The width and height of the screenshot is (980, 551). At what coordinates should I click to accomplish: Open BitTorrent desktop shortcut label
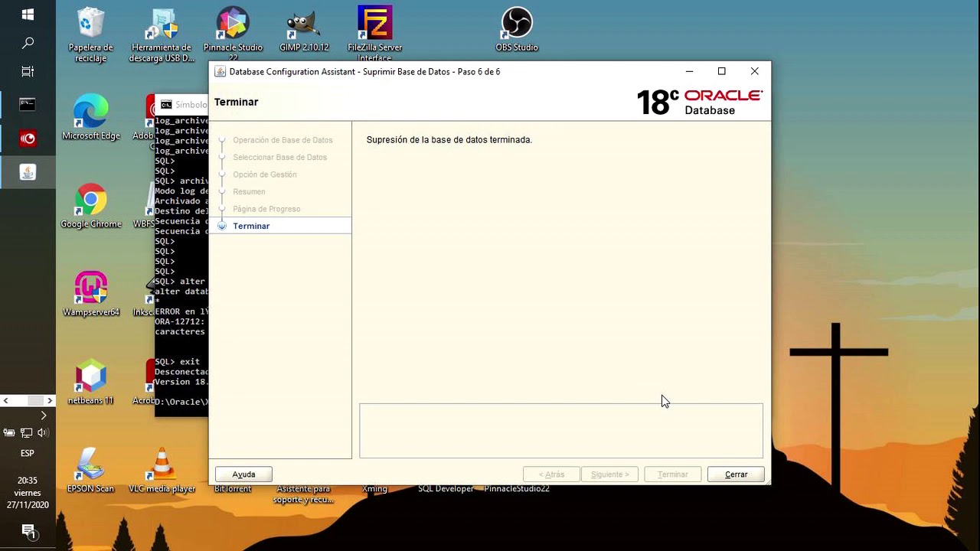tap(233, 489)
